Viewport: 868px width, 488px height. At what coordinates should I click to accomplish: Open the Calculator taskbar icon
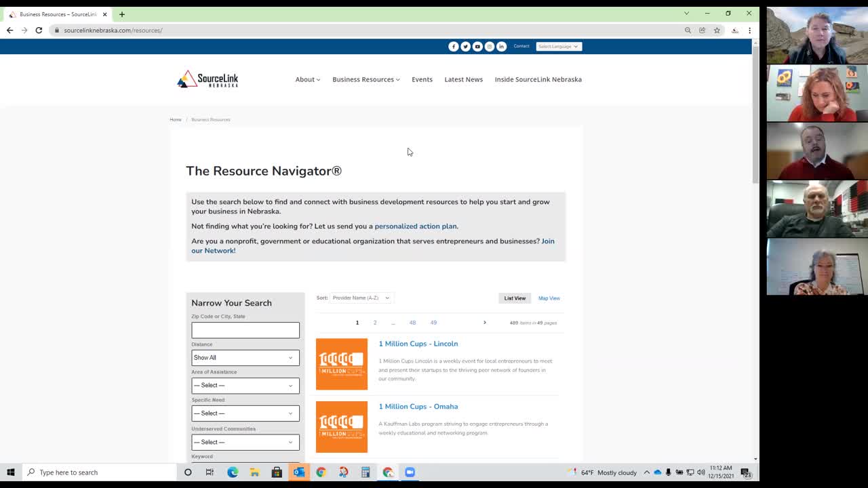point(365,472)
